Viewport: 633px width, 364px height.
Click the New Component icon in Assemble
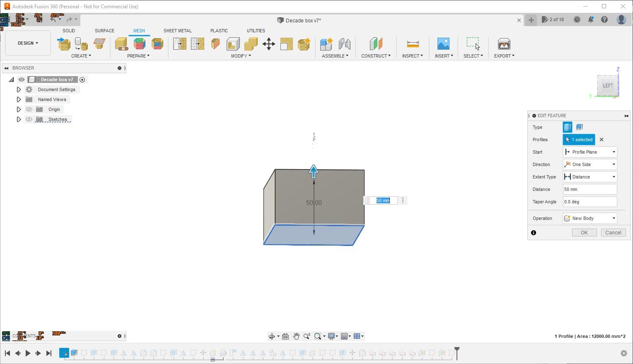[x=326, y=44]
